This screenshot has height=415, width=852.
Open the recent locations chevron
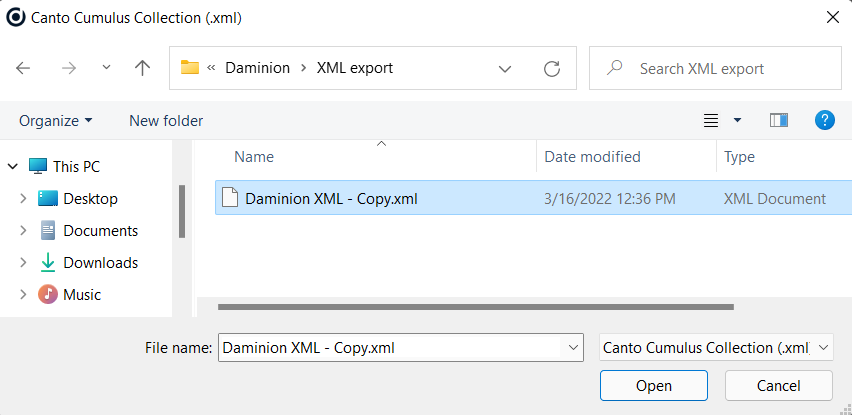pos(106,68)
